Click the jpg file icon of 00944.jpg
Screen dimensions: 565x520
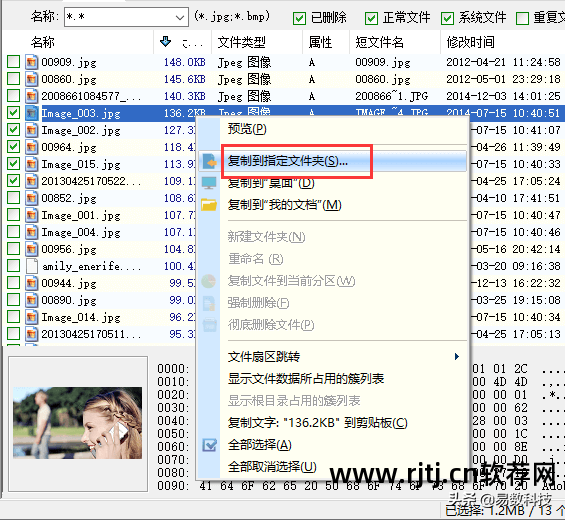pyautogui.click(x=32, y=283)
